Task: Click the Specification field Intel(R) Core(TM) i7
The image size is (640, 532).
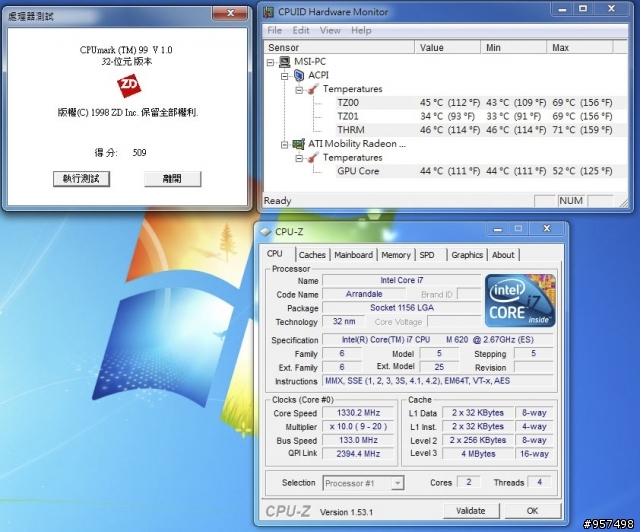Action: click(x=438, y=340)
